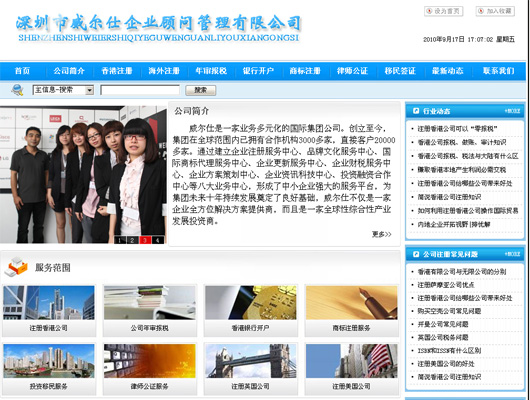Open 开曼公司常见问题 link
Viewport: 530px width, 400px height.
click(443, 324)
